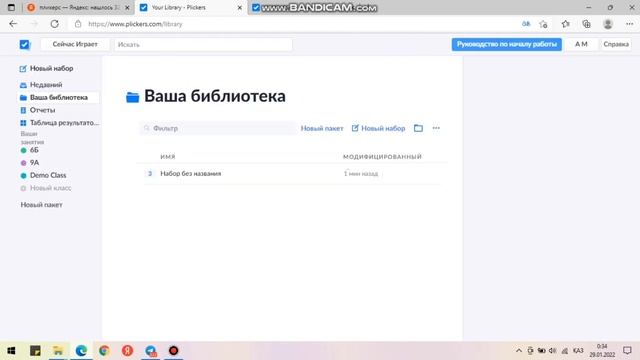Click the 1 мин назад timestamp
Viewport: 640px width, 360px height.
361,174
